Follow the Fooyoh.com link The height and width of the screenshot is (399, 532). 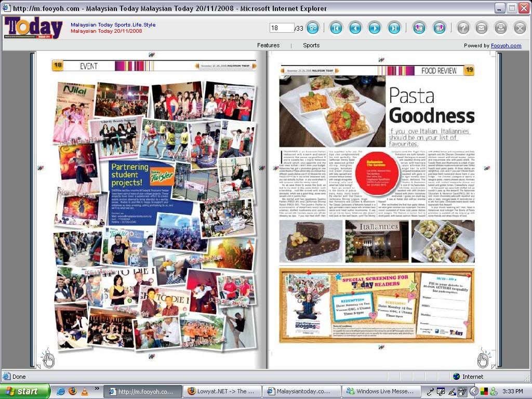tap(506, 46)
